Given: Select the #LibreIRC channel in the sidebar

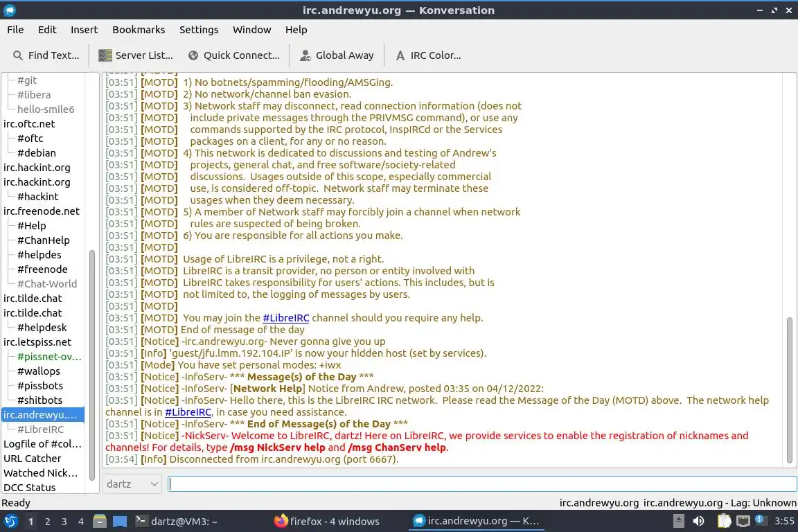Looking at the screenshot, I should pyautogui.click(x=40, y=429).
